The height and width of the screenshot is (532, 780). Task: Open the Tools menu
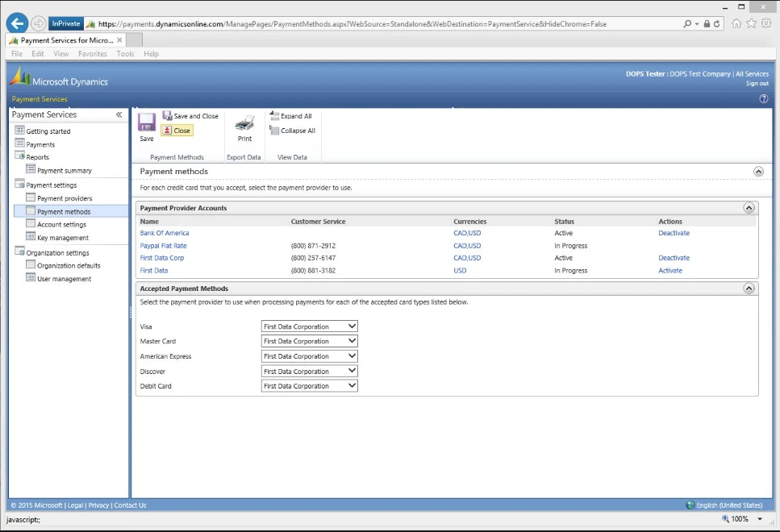tap(124, 53)
